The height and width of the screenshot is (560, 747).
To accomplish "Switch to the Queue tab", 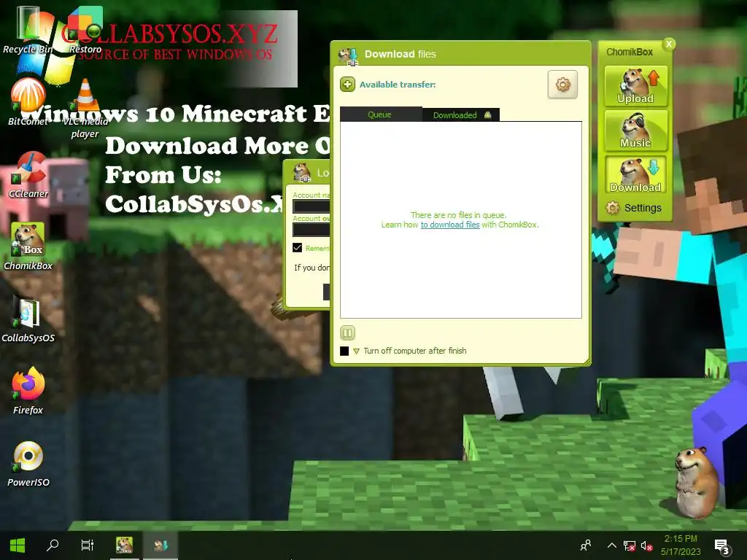I will tap(380, 114).
